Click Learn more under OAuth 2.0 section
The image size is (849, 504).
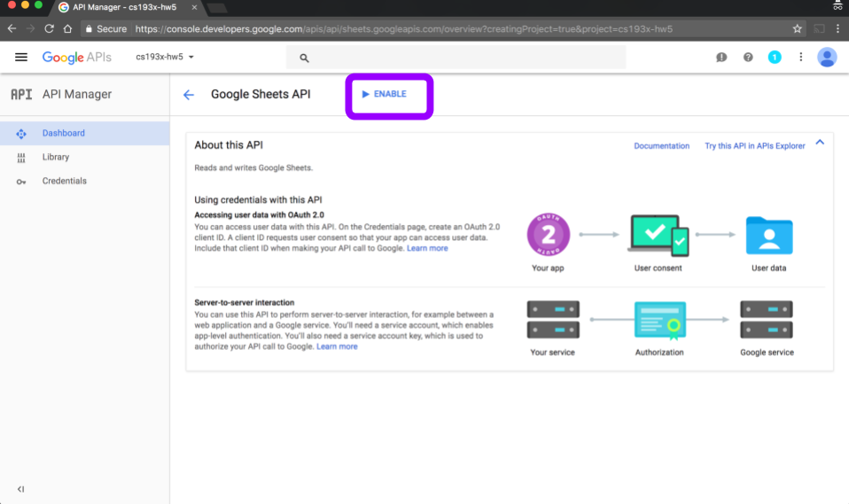pyautogui.click(x=427, y=248)
